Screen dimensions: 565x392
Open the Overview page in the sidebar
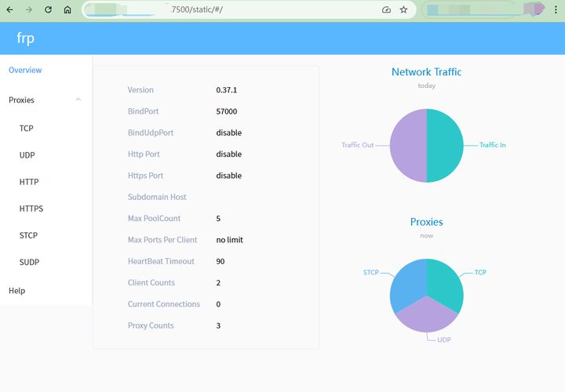point(25,71)
